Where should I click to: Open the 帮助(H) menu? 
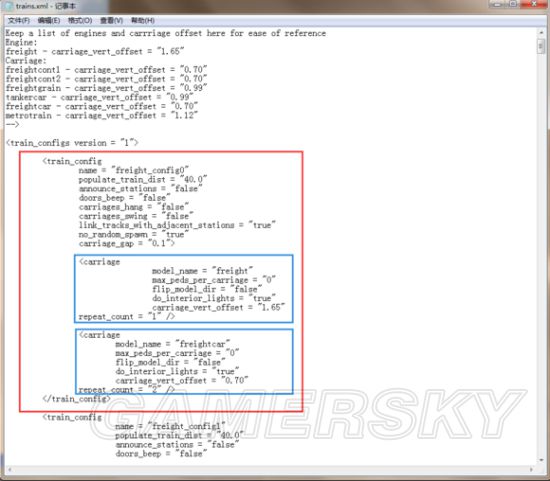click(143, 21)
